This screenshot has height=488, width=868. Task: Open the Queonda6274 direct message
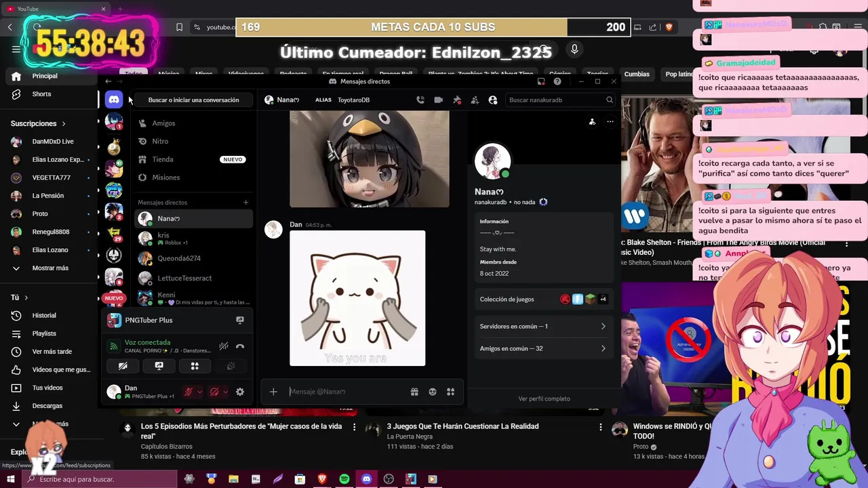[x=193, y=258]
